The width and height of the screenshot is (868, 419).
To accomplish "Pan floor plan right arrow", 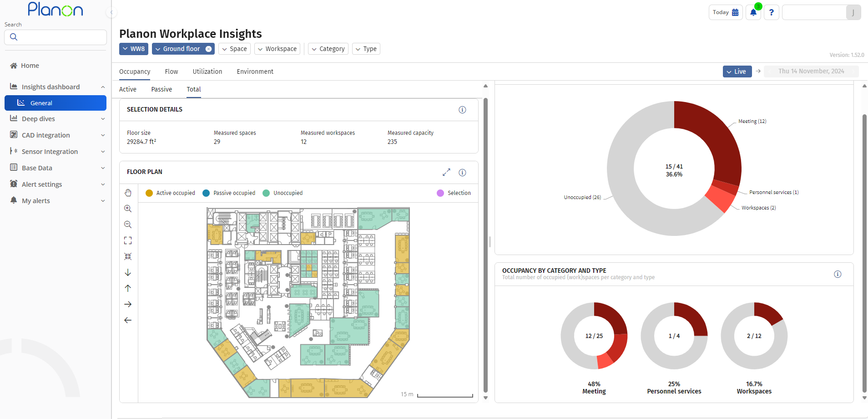I will (x=128, y=304).
